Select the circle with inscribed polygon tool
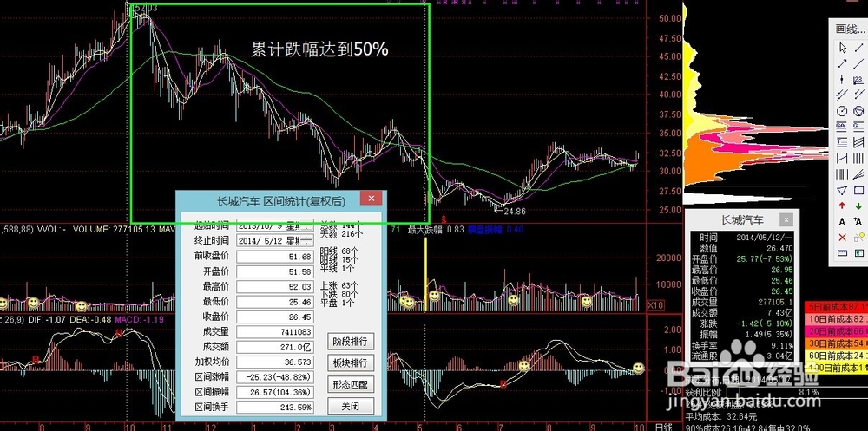868x431 pixels. (858, 111)
